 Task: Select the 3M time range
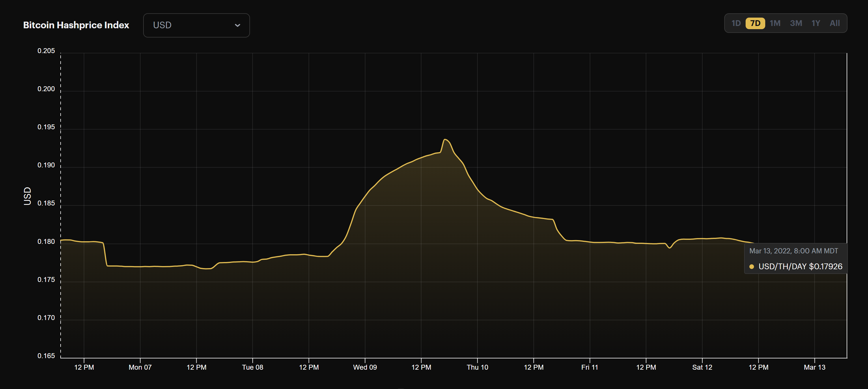click(796, 23)
